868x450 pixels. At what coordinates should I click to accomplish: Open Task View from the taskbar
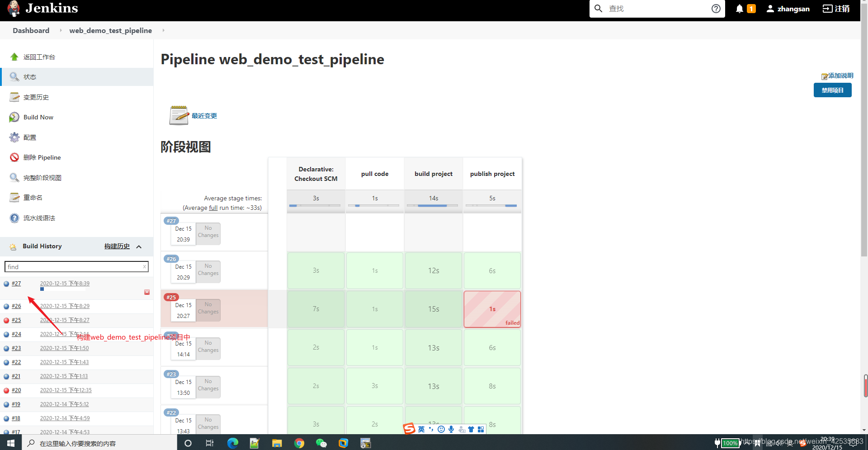tap(210, 443)
